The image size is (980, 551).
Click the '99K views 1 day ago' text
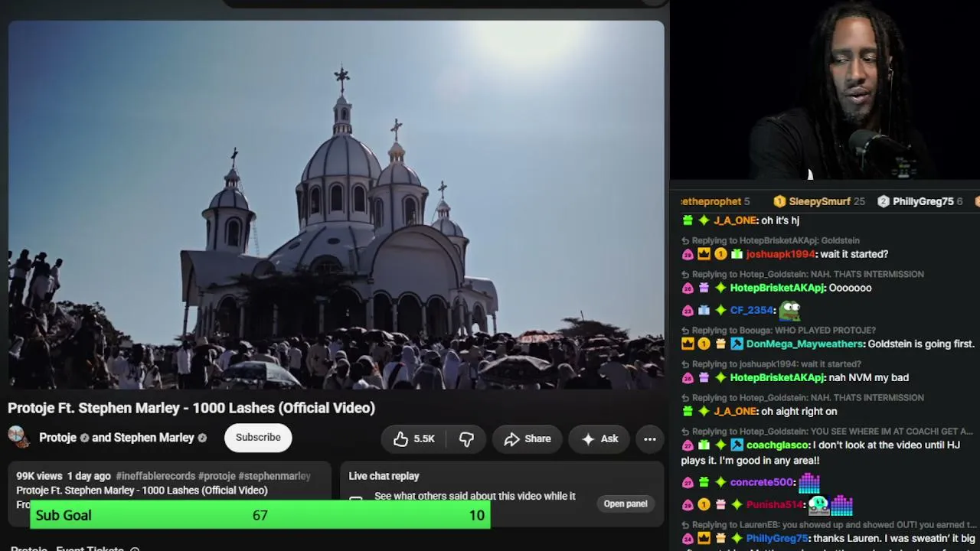pyautogui.click(x=64, y=476)
